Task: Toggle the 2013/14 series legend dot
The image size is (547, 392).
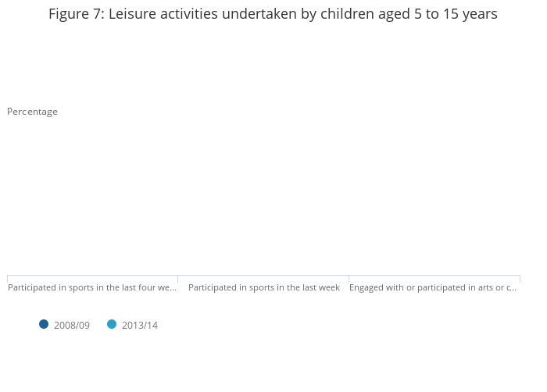Action: coord(112,324)
